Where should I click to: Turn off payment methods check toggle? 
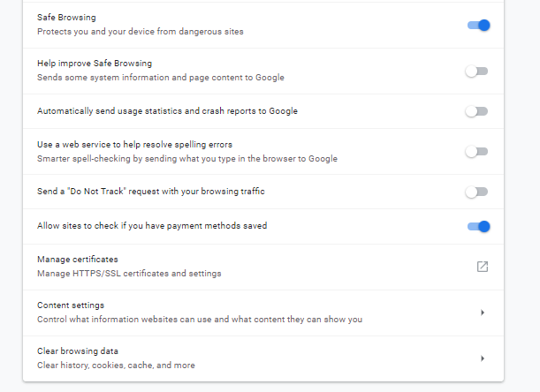[x=478, y=226]
